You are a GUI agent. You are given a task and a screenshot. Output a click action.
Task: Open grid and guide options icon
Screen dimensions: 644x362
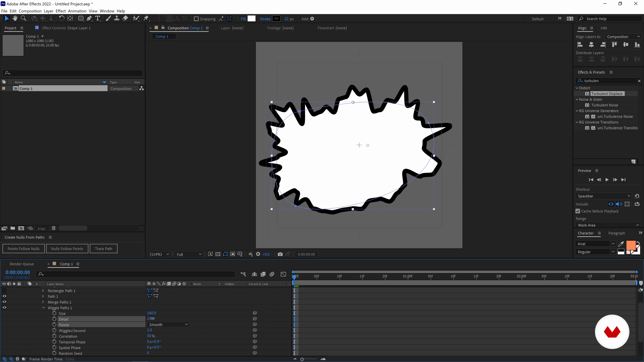coord(240,254)
